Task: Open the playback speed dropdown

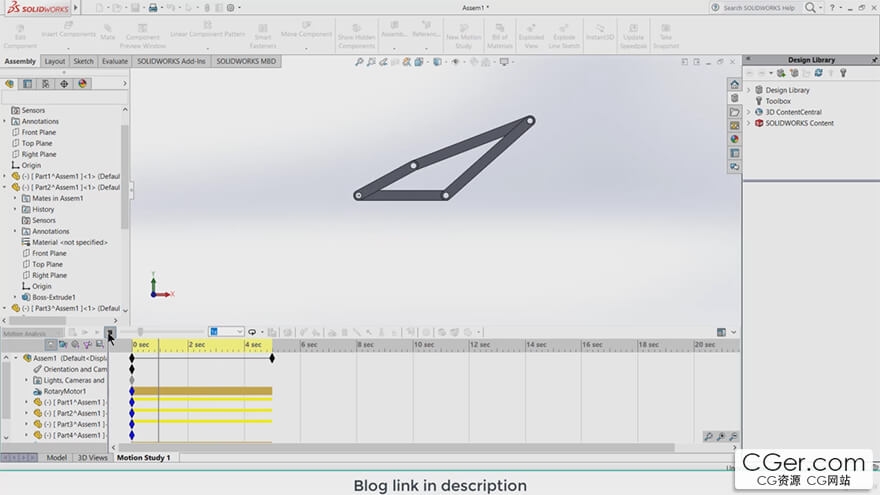Action: [237, 332]
